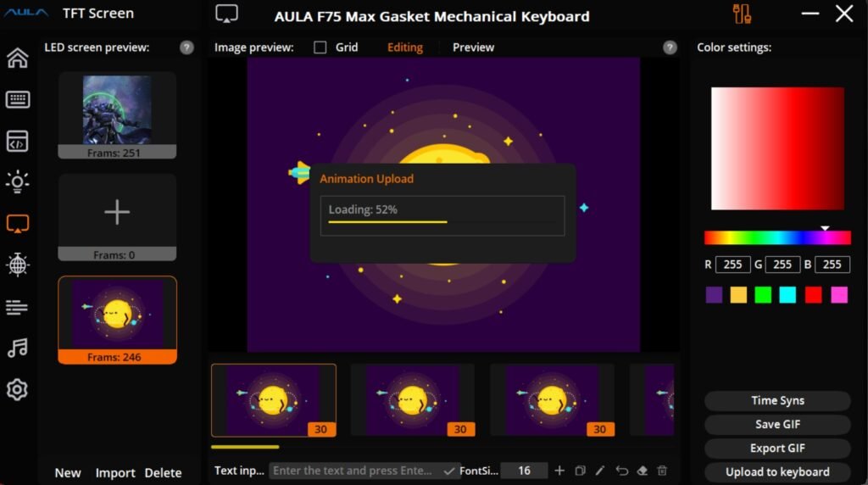Select the Frams: 251 animation thumbnail
This screenshot has width=868, height=485.
pyautogui.click(x=117, y=115)
